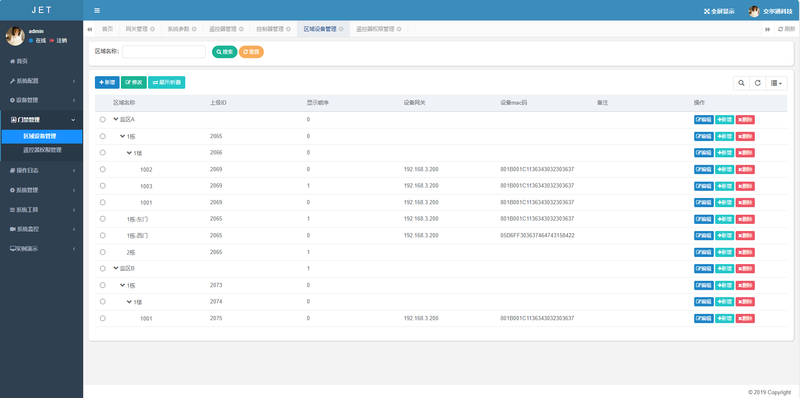800x398 pixels.
Task: Click the admin avatar in sidebar
Action: pyautogui.click(x=15, y=36)
